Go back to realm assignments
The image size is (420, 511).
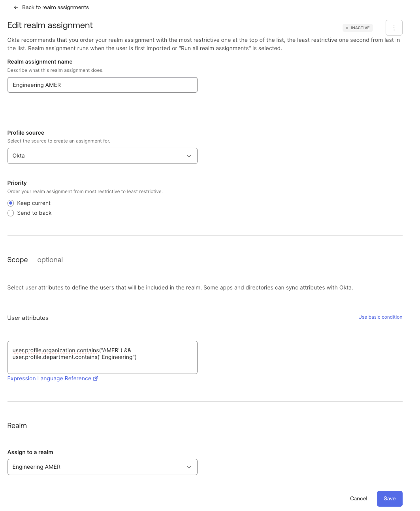[55, 8]
